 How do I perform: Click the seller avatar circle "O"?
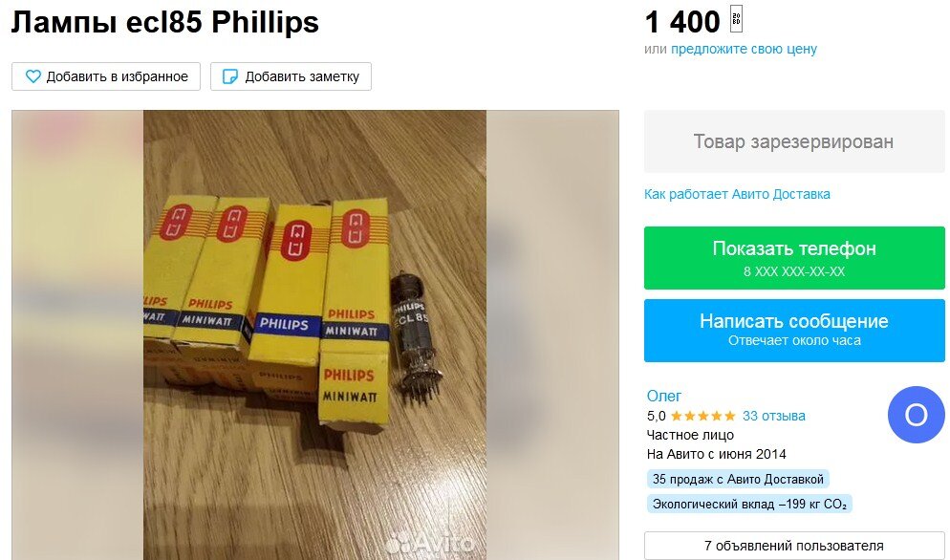point(916,415)
